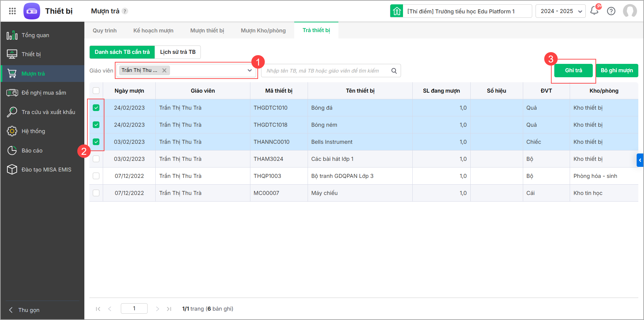The width and height of the screenshot is (644, 320).
Task: Switch to the Mượn thiết bị tab
Action: pyautogui.click(x=207, y=30)
